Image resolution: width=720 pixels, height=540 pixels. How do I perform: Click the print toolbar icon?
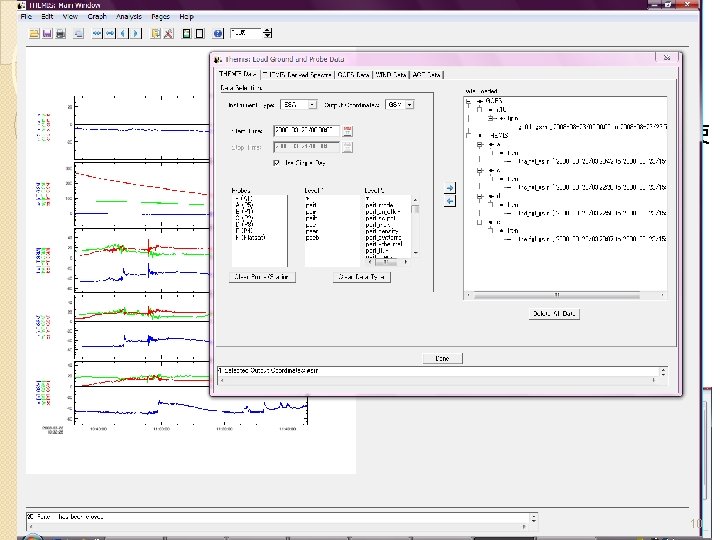[x=58, y=33]
